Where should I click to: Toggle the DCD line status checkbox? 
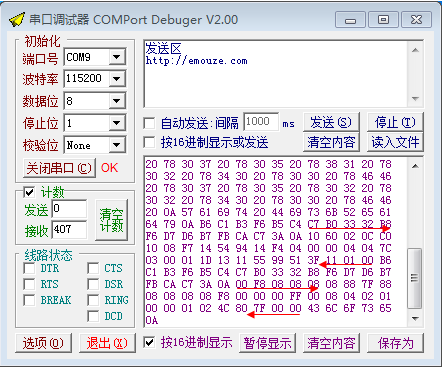pos(93,316)
